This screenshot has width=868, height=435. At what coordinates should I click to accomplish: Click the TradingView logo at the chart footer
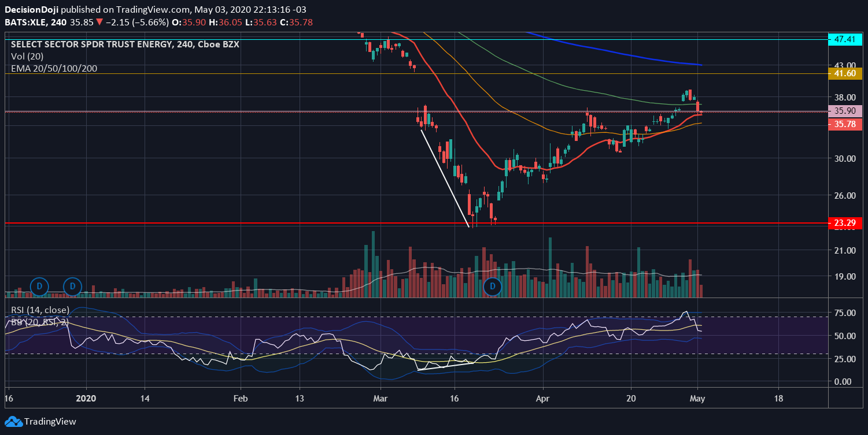pos(40,422)
